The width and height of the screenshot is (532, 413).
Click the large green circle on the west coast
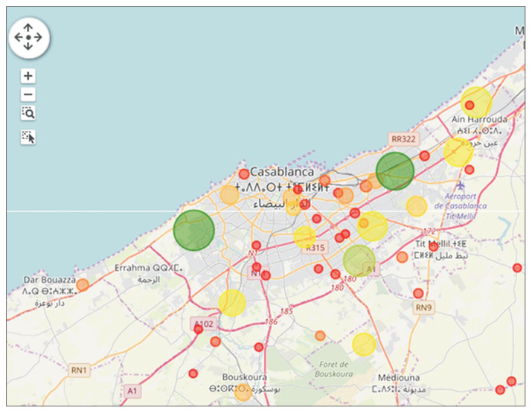(194, 229)
